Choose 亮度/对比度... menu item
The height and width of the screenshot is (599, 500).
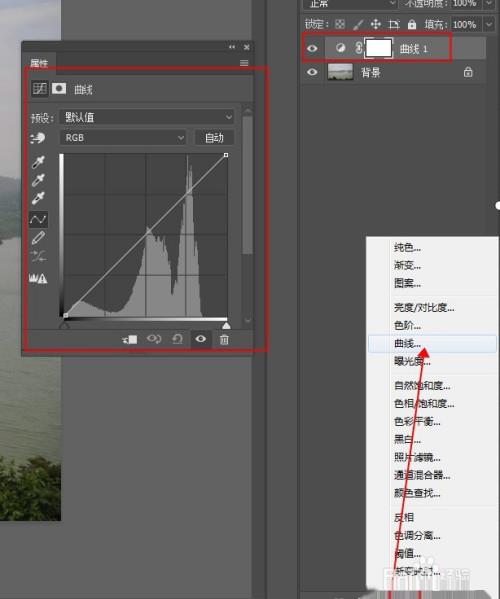(432, 308)
